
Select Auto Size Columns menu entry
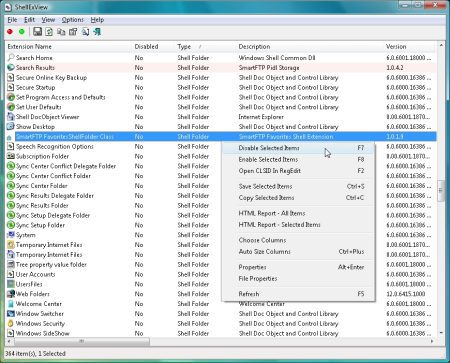pyautogui.click(x=298, y=252)
